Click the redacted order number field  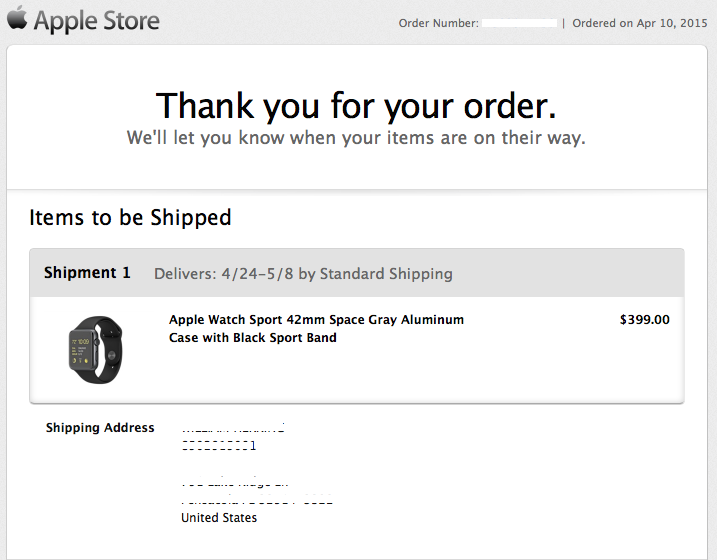519,23
